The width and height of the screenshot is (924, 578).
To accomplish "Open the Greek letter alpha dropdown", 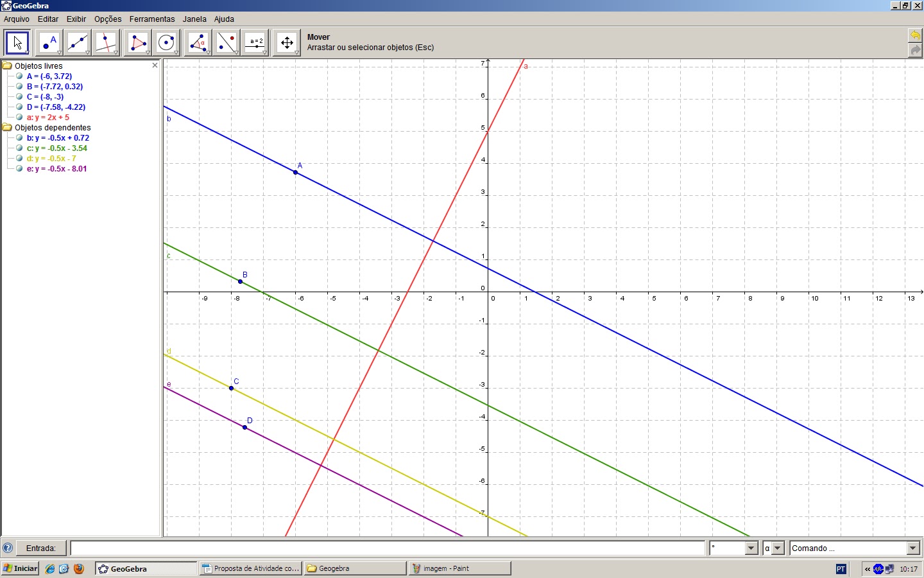I will pyautogui.click(x=778, y=548).
